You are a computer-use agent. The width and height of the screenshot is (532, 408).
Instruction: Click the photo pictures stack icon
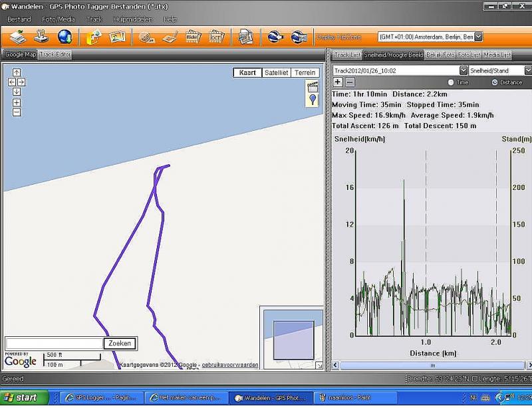click(x=118, y=37)
